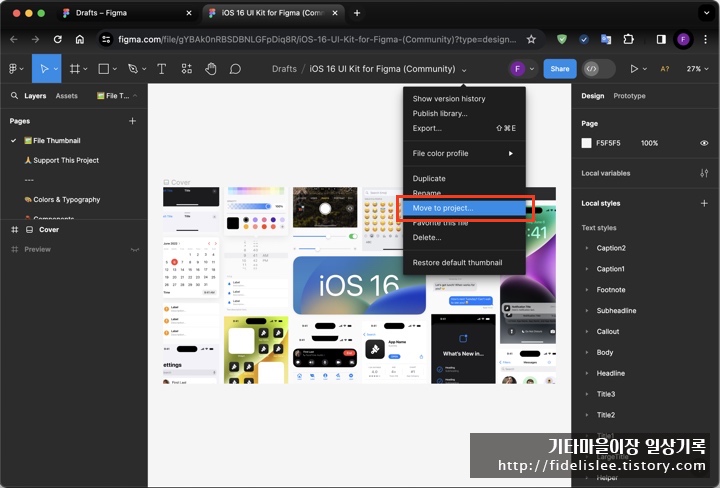Bookmark this page with the star
The width and height of the screenshot is (720, 488).
[531, 39]
